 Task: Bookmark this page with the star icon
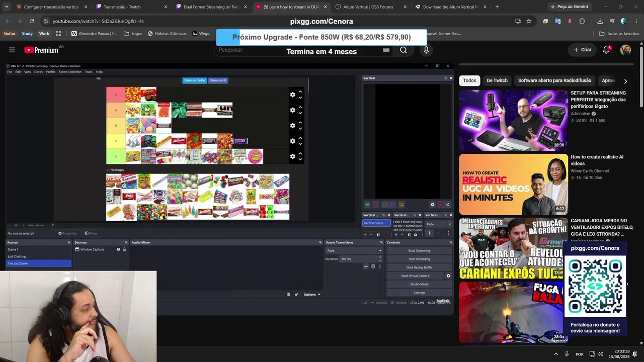[529, 21]
